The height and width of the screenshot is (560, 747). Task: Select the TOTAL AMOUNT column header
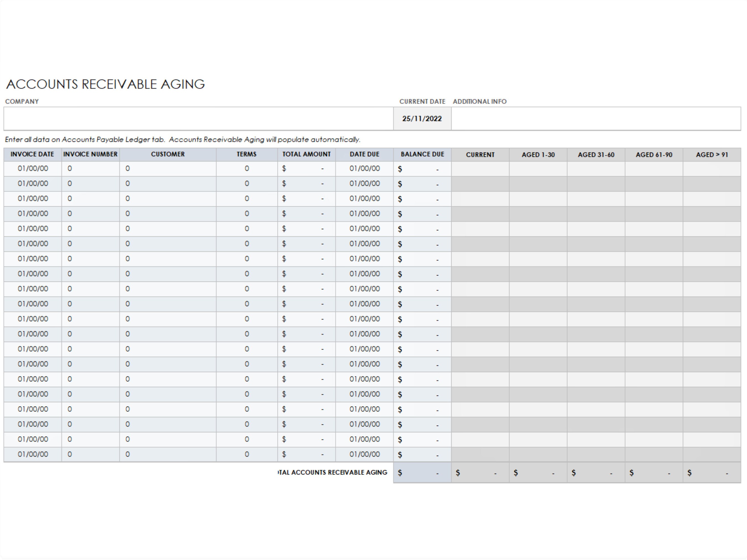tap(306, 154)
